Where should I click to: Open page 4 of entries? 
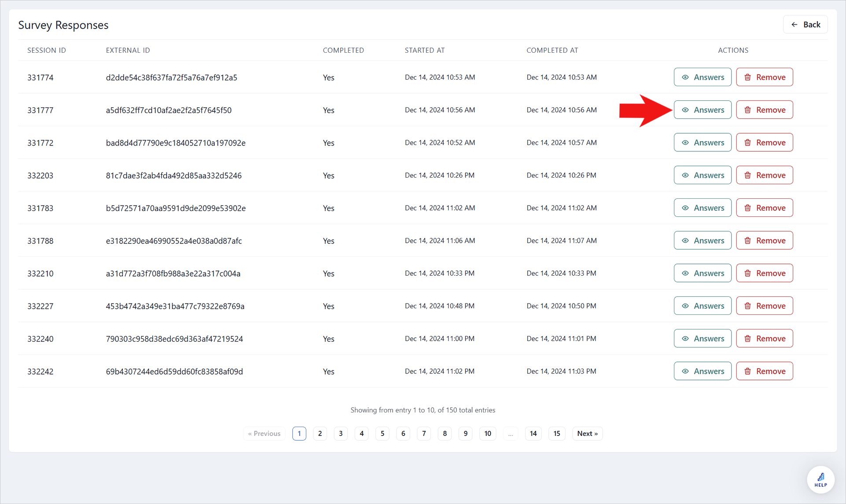pyautogui.click(x=361, y=434)
